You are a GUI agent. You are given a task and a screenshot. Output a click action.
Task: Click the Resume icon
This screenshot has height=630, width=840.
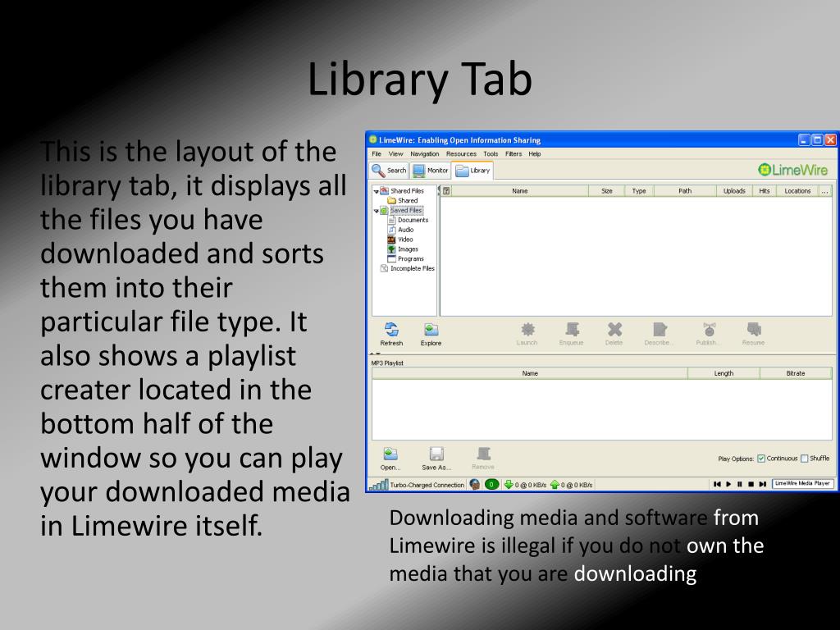point(754,329)
